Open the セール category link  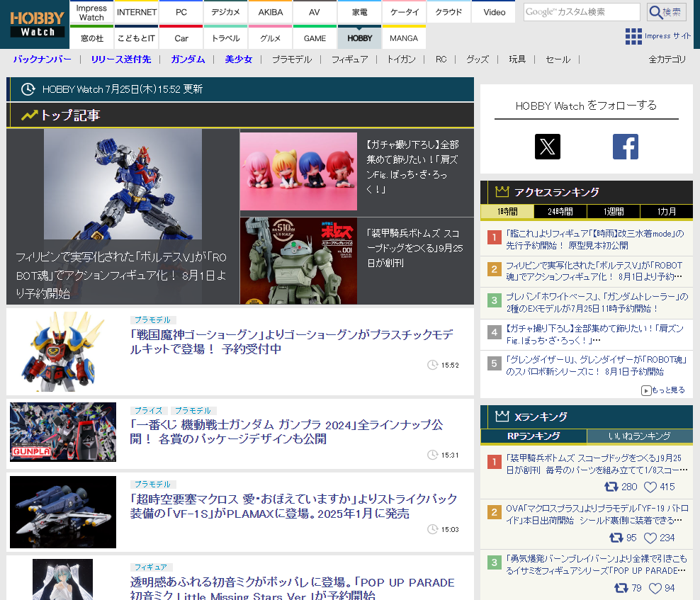[558, 60]
